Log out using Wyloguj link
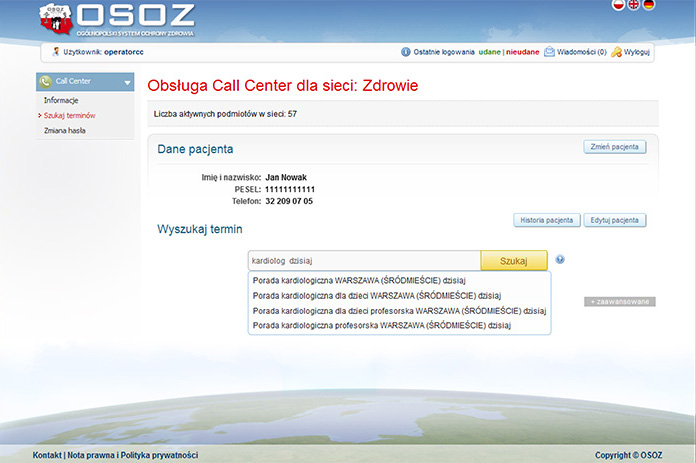This screenshot has width=696, height=463. [637, 52]
